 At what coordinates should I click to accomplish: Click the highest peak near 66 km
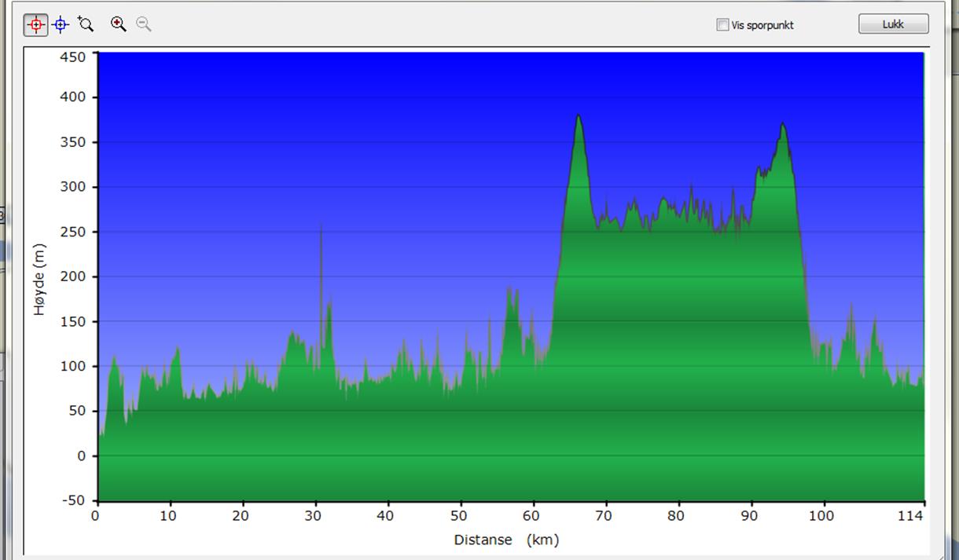[x=579, y=118]
